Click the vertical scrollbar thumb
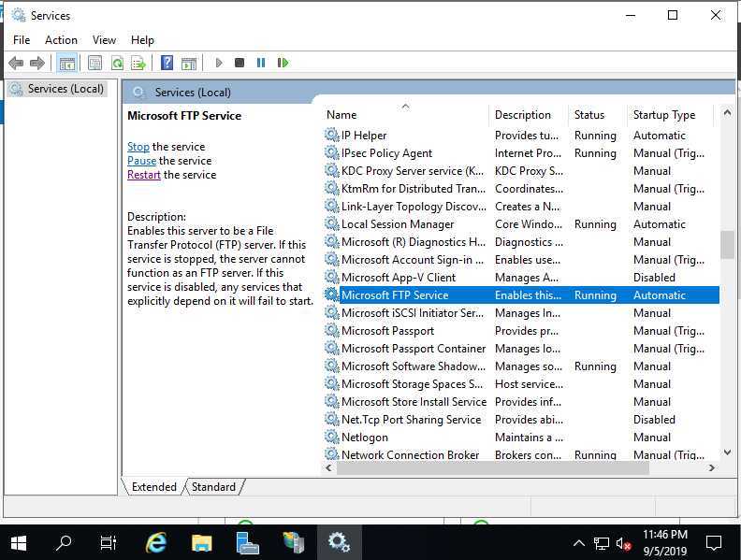Viewport: 741px width, 560px height. coord(727,245)
